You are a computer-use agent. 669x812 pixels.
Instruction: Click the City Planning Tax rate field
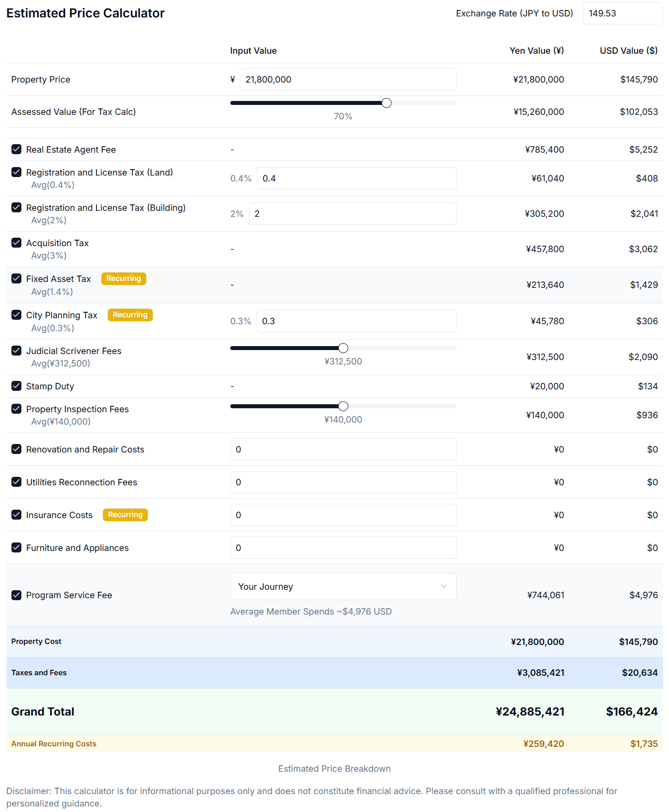356,321
